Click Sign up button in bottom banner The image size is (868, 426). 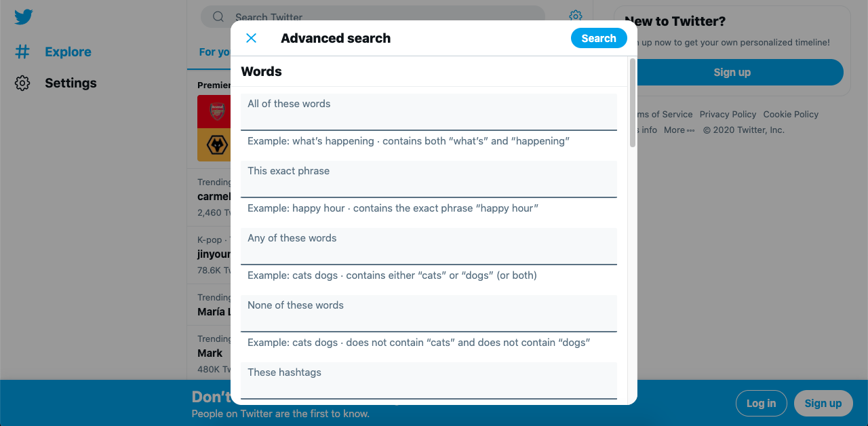[x=823, y=403]
